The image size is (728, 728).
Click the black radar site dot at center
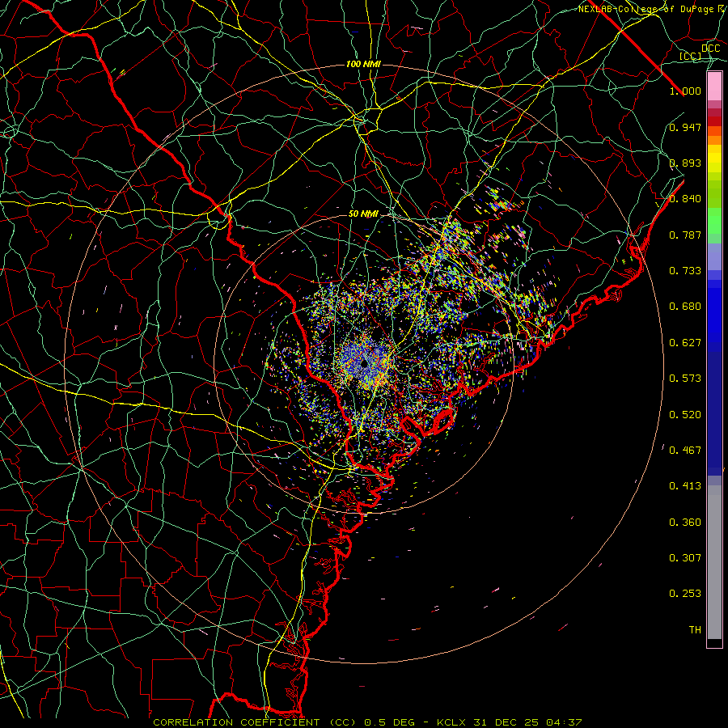(365, 363)
